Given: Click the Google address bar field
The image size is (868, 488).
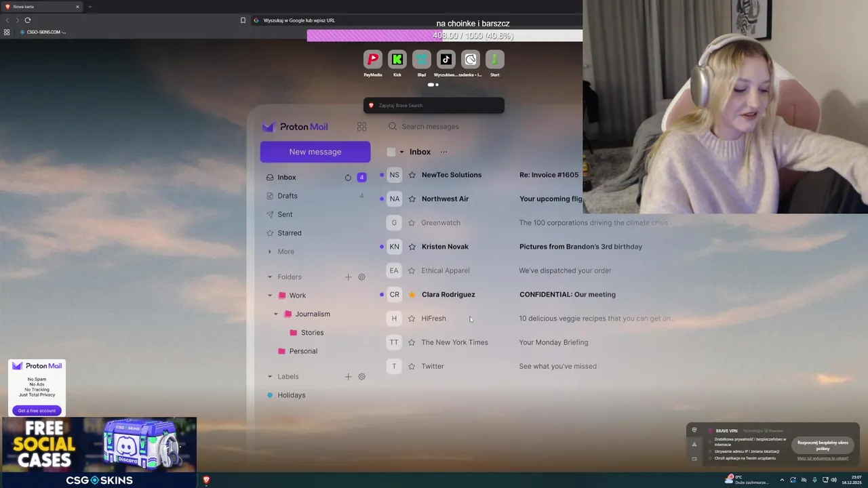Looking at the screenshot, I should click(415, 20).
